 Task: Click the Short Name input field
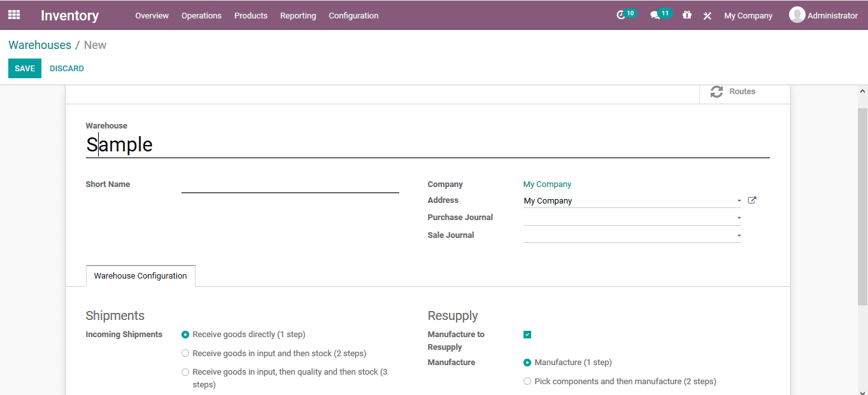point(290,186)
